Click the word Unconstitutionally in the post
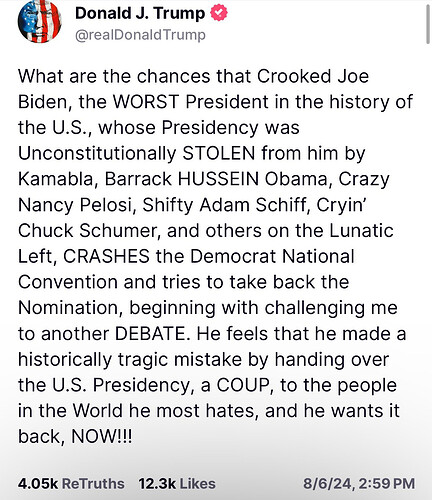 point(97,154)
